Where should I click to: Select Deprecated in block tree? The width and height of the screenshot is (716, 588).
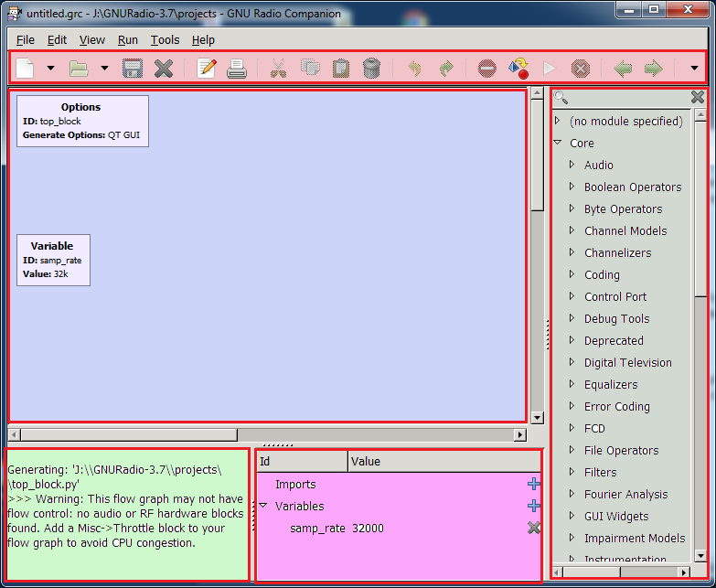614,340
